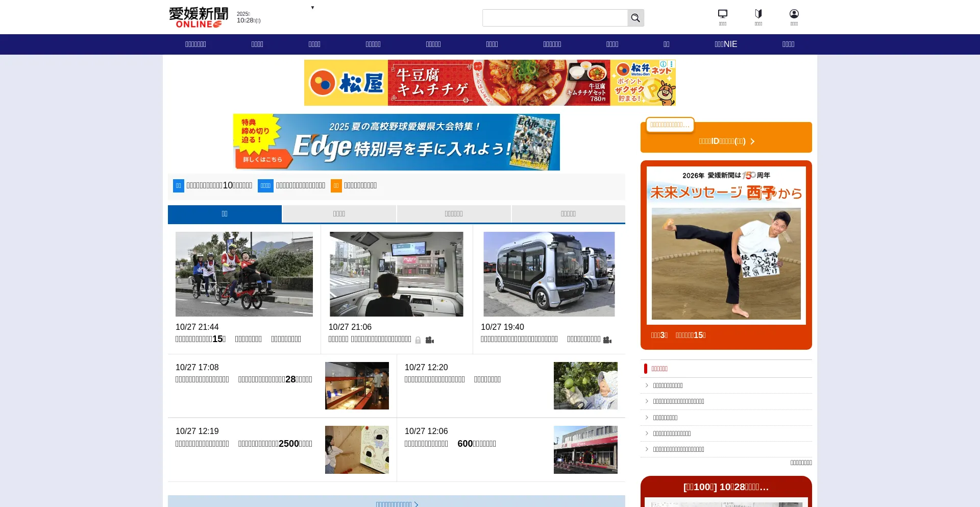Click the header date showing 2025 and 10/28
Screen dimensions: 980x507
[x=249, y=17]
